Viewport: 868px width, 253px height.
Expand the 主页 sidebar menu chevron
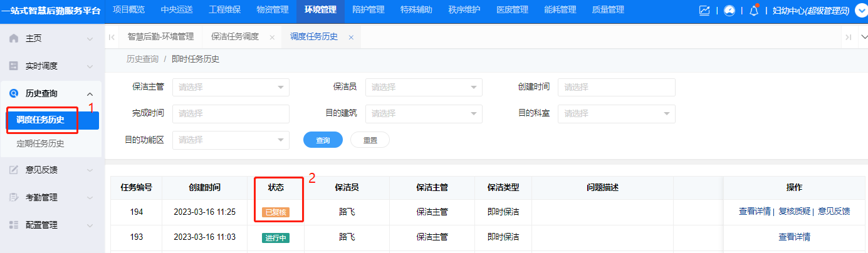tap(90, 39)
